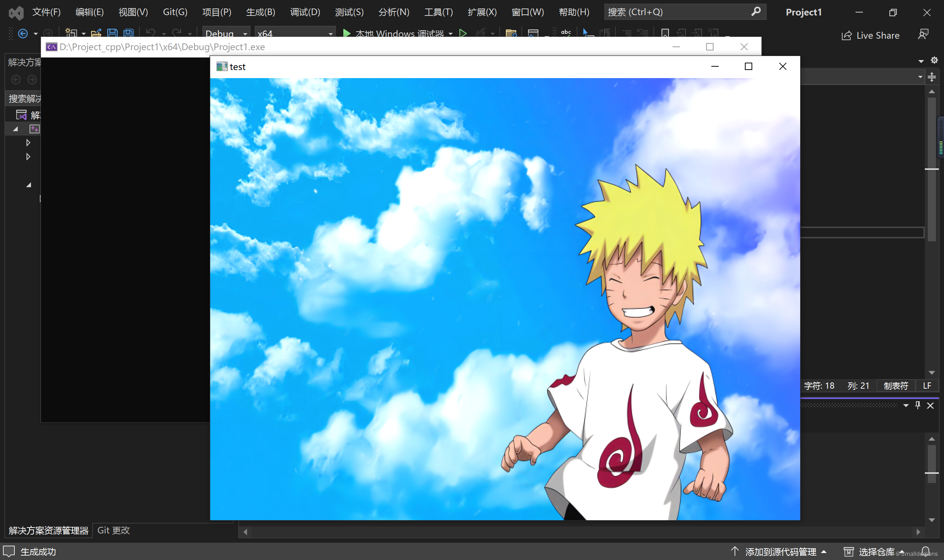Open the panel window options dropdown near gear

coord(921,61)
